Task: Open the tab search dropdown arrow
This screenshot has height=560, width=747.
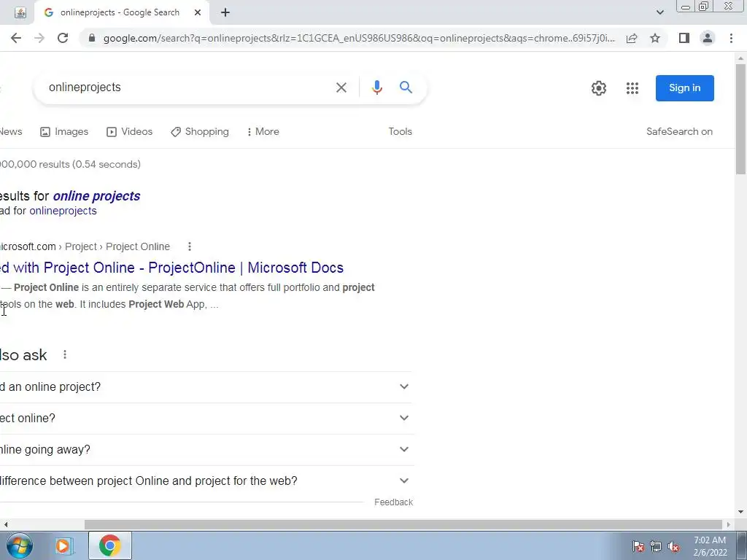Action: 659,12
